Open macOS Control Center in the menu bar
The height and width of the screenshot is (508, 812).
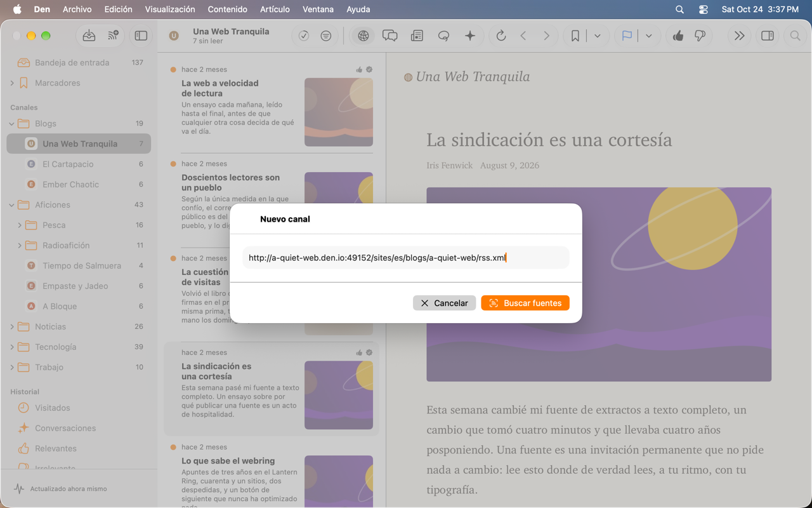point(703,10)
